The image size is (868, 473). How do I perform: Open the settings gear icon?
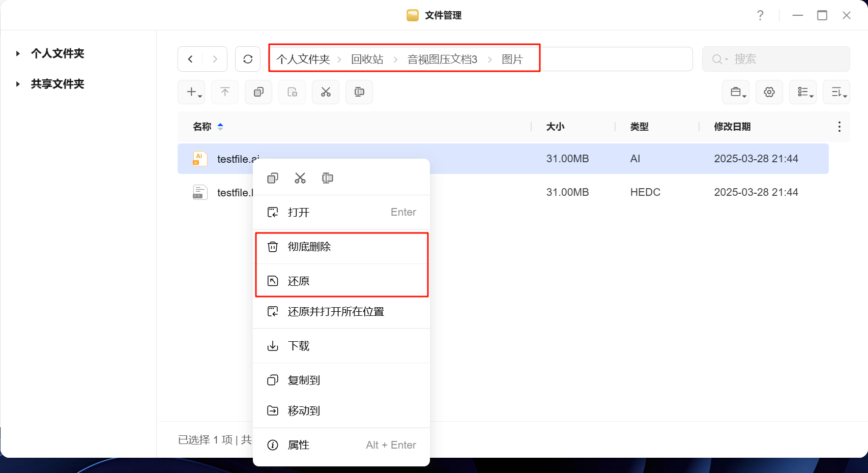[769, 92]
